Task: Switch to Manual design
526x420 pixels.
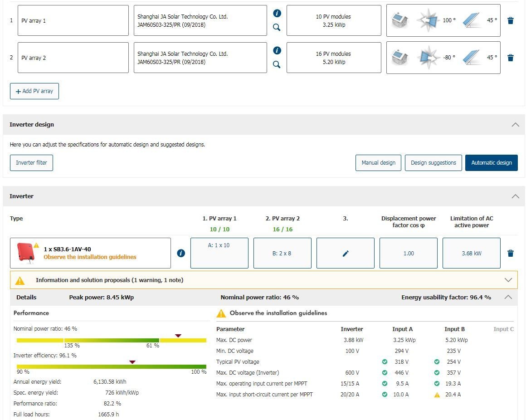Action: coord(378,163)
